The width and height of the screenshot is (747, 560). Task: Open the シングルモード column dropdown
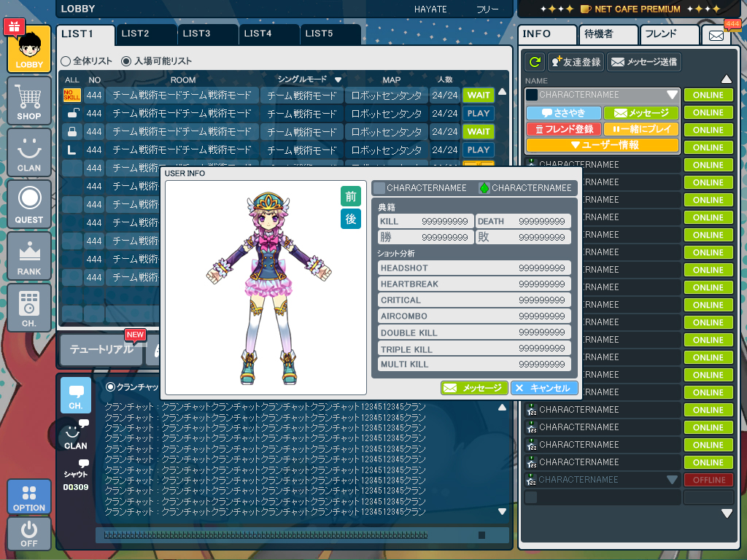pyautogui.click(x=338, y=79)
